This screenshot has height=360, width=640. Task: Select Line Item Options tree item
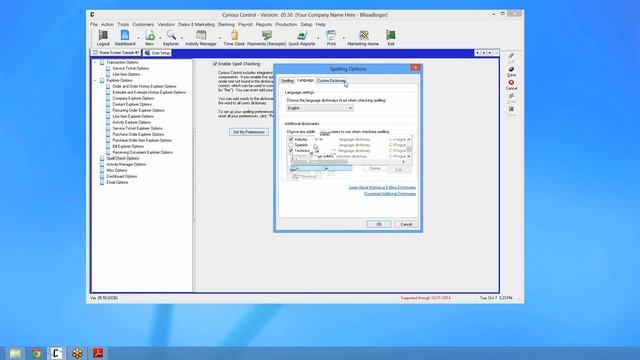(x=126, y=74)
